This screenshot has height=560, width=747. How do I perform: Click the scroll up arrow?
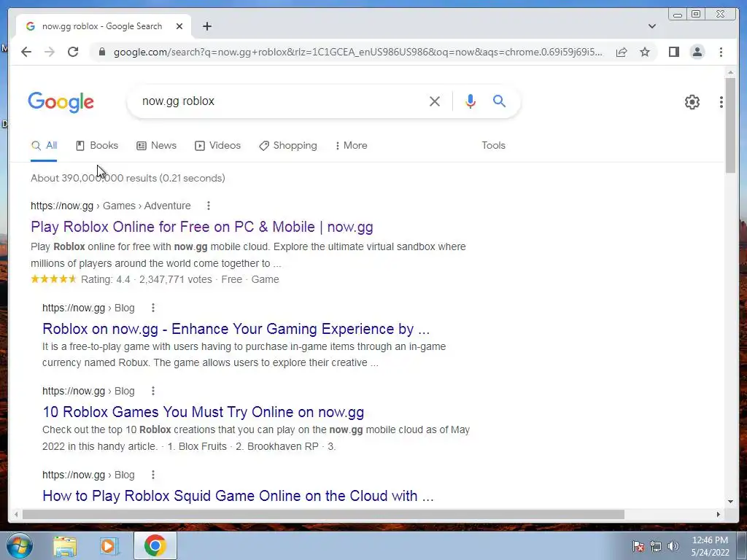click(x=730, y=72)
